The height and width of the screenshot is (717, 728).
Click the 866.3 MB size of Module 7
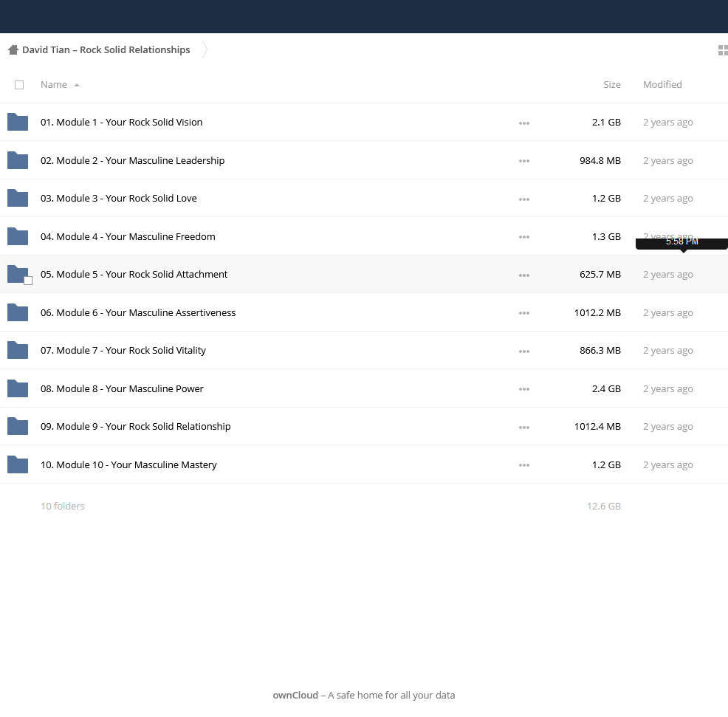pos(600,351)
